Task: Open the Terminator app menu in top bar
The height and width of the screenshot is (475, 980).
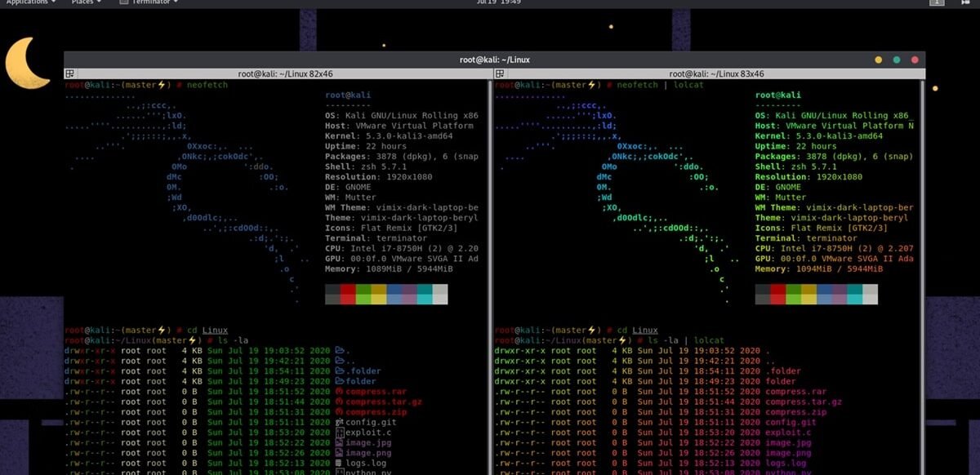Action: pyautogui.click(x=149, y=2)
